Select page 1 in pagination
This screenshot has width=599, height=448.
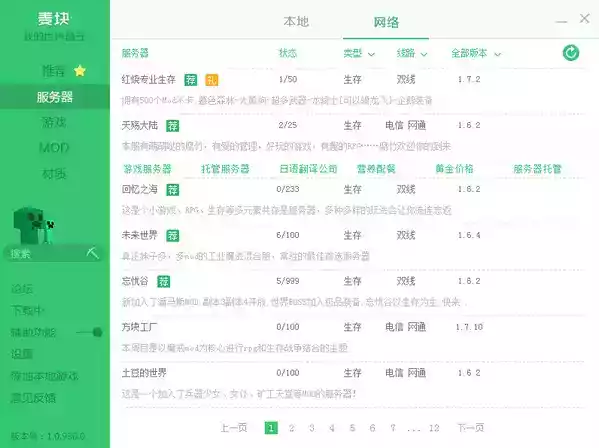pos(271,428)
